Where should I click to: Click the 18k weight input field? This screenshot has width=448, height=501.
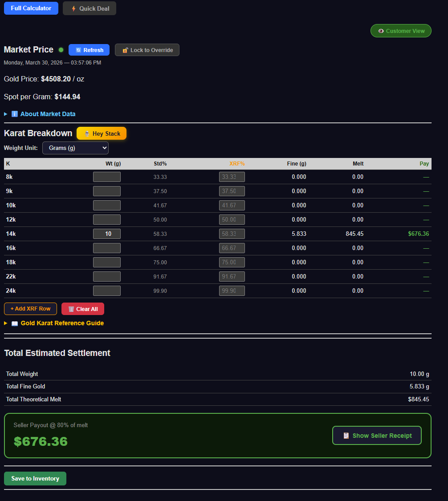(107, 263)
